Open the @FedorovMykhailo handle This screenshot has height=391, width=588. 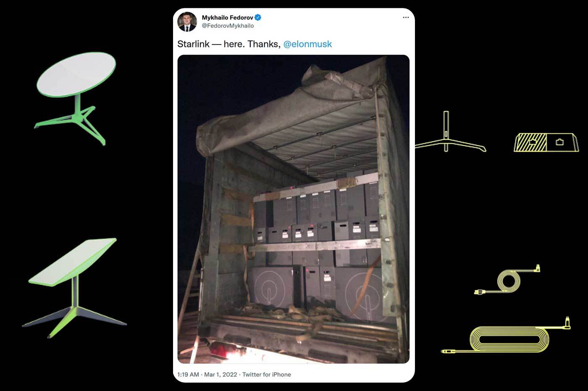(x=228, y=26)
